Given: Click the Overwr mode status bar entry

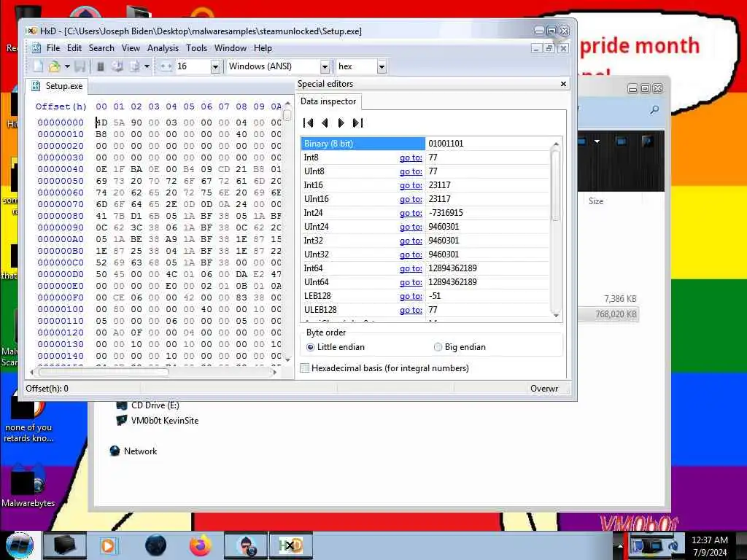Looking at the screenshot, I should 544,389.
